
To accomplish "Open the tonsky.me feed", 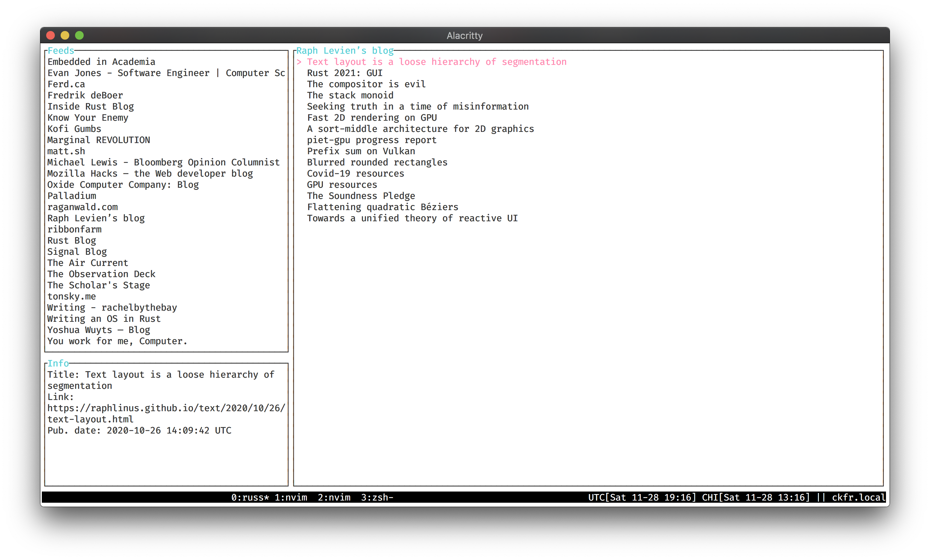I will click(71, 297).
